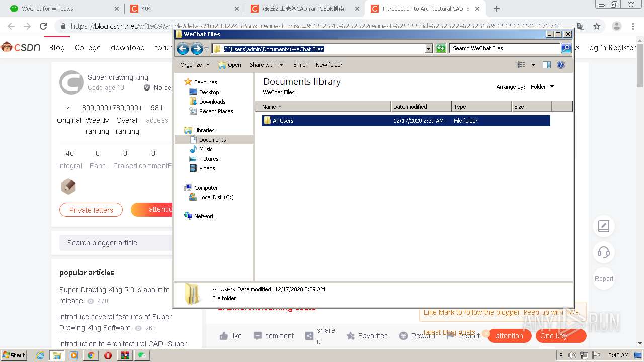The image size is (644, 362).
Task: Toggle the preview pane icon
Action: tap(547, 65)
